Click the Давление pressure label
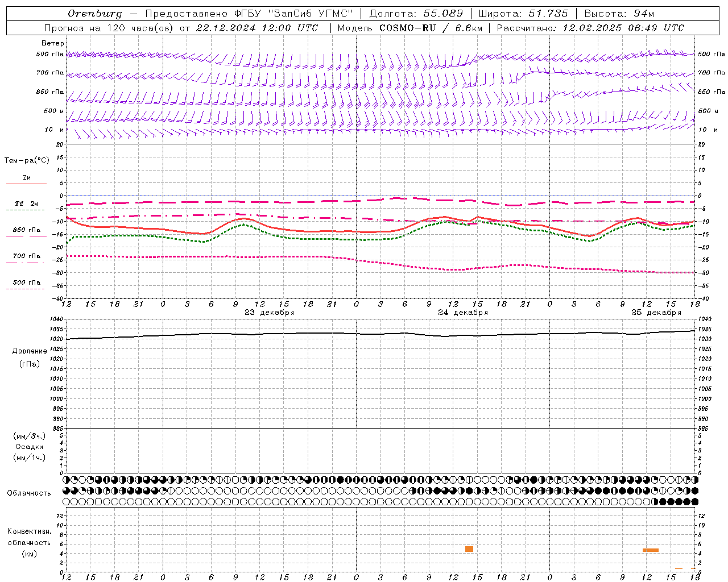728x582 pixels. [x=30, y=351]
